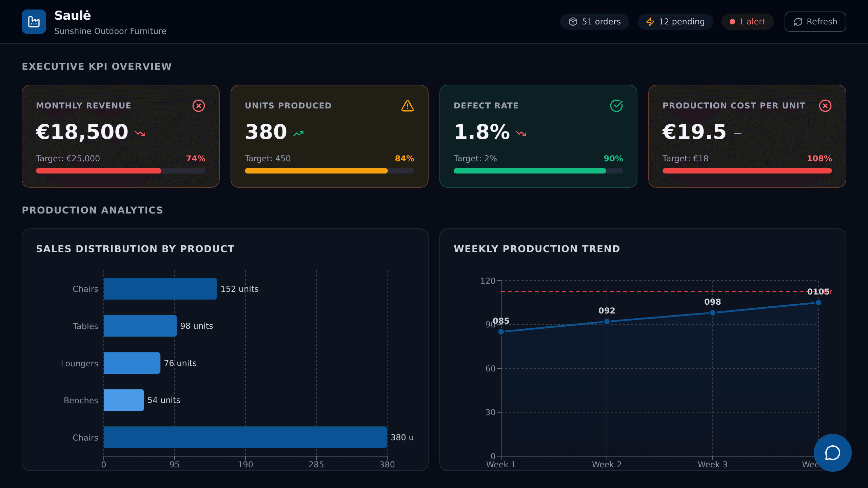Click the upward trend arrow beside 380

pos(298,134)
